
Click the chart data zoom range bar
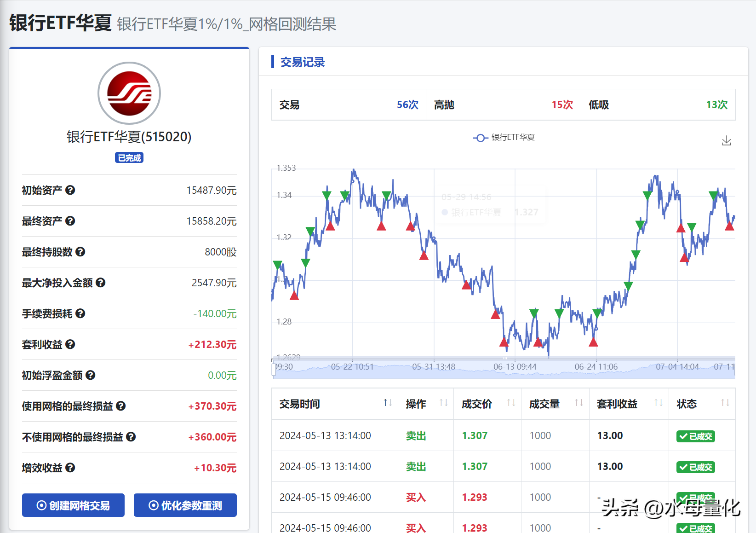coord(504,368)
